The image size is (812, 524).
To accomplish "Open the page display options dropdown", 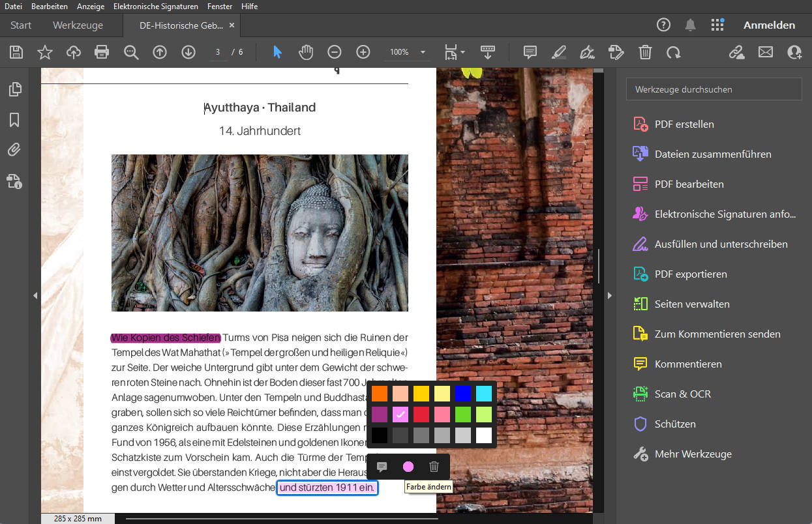I will [x=454, y=51].
